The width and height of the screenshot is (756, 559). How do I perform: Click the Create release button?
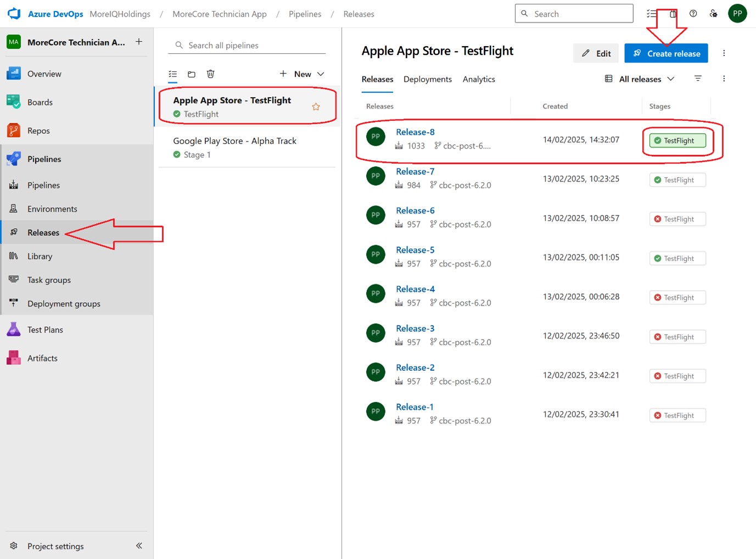pyautogui.click(x=666, y=53)
